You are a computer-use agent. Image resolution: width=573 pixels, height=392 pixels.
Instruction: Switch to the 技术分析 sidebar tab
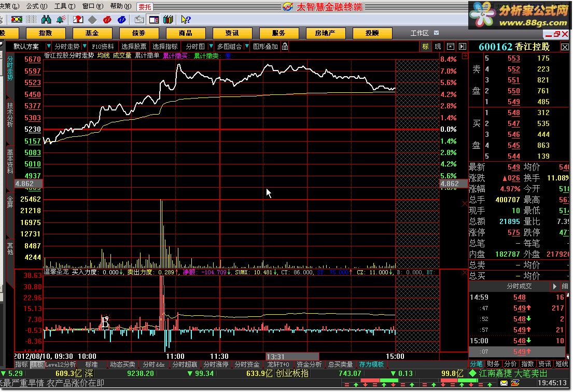click(x=10, y=115)
